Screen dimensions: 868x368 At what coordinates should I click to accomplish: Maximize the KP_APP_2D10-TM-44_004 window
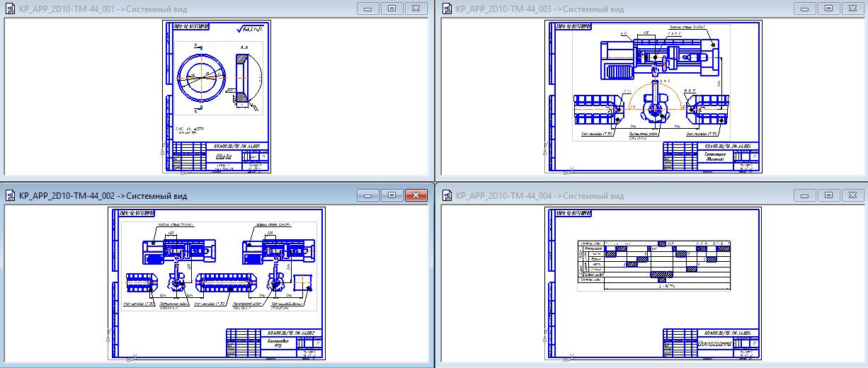(x=829, y=195)
